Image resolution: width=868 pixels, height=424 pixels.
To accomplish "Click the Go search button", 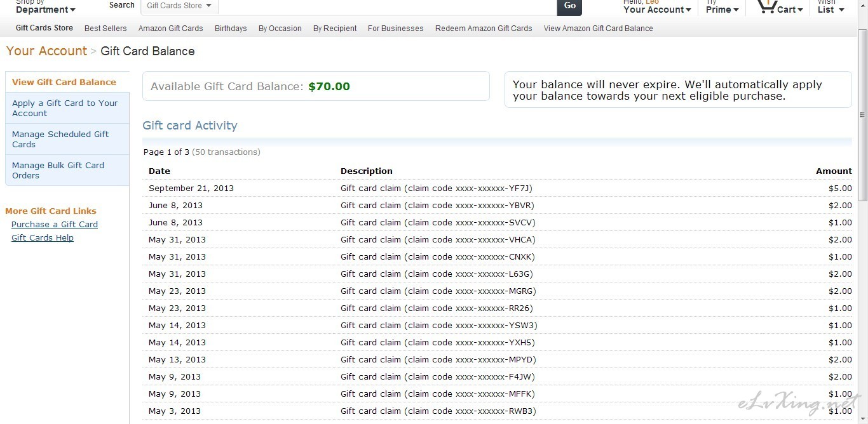I will pyautogui.click(x=569, y=6).
